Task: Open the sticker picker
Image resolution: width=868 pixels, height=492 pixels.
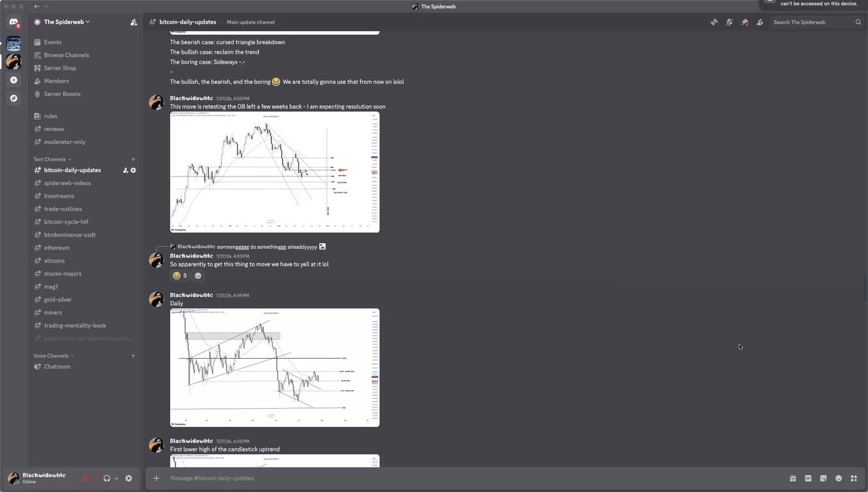Action: click(823, 478)
